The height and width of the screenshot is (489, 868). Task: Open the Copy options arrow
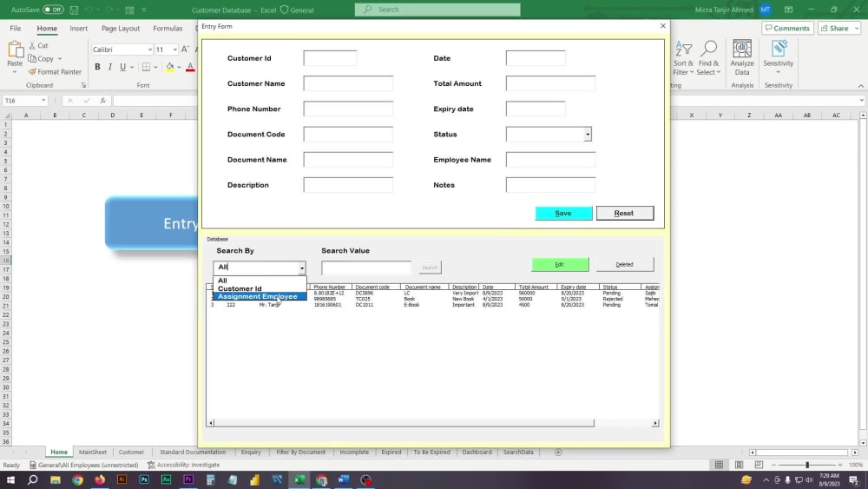pos(60,59)
